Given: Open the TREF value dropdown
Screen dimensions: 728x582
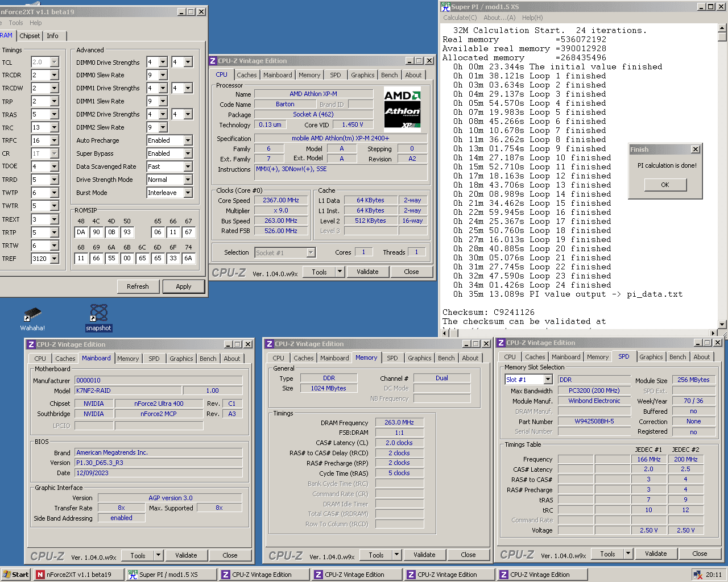Looking at the screenshot, I should [x=55, y=259].
